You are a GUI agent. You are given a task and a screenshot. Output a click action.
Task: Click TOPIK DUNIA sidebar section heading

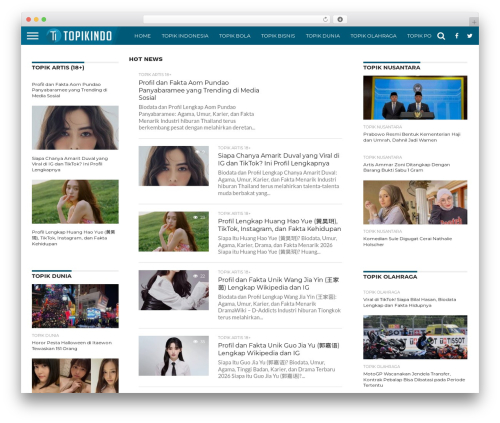pyautogui.click(x=52, y=276)
